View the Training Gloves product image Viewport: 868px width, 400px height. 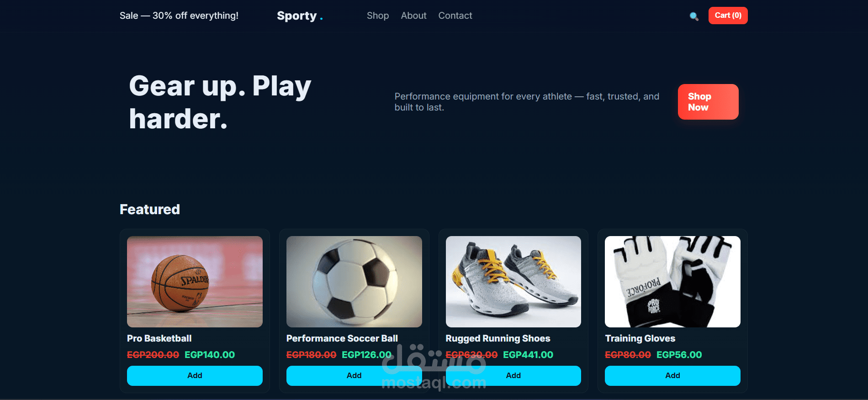[672, 282]
